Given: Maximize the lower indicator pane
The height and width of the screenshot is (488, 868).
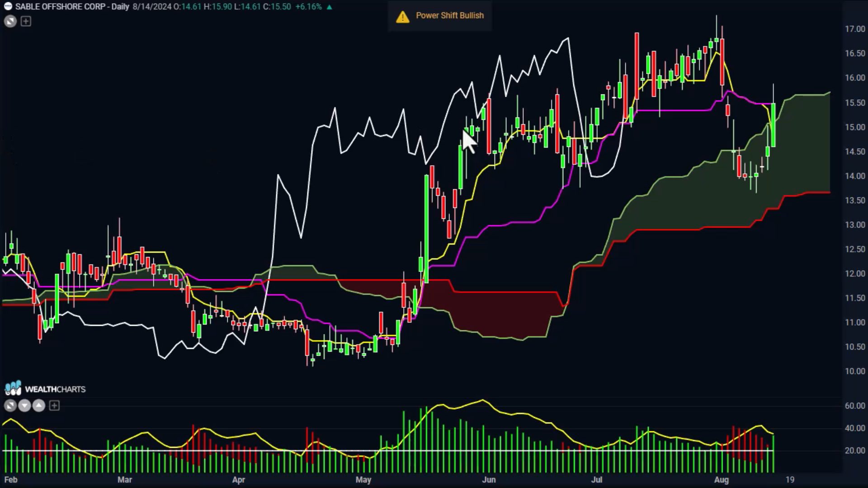Looking at the screenshot, I should 10,406.
